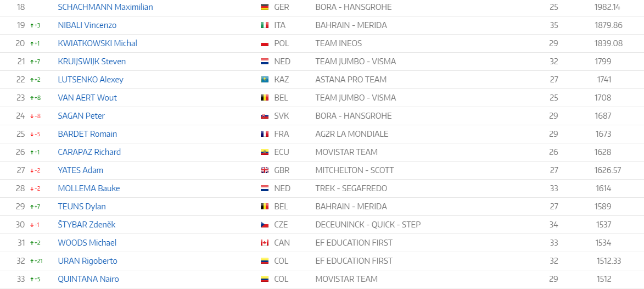Click DECEUNINCK - QUICK - STEP team cell

(368, 225)
